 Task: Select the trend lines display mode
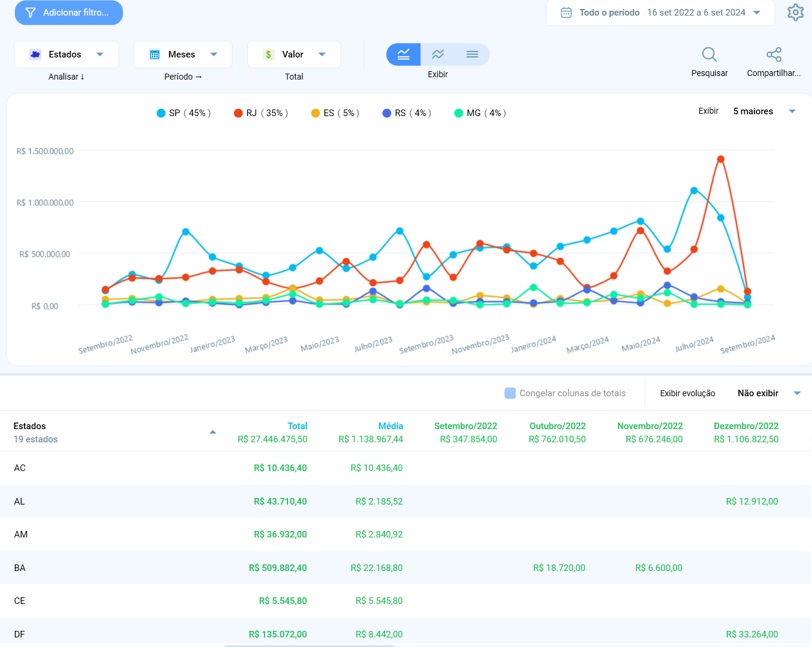[x=438, y=54]
